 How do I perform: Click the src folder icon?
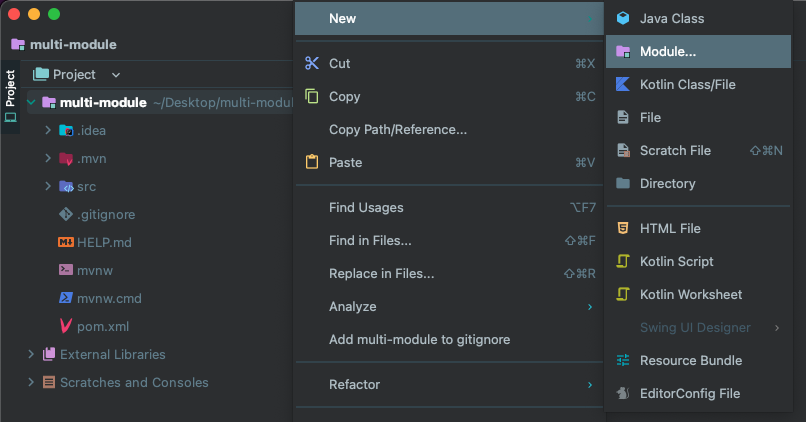[66, 187]
